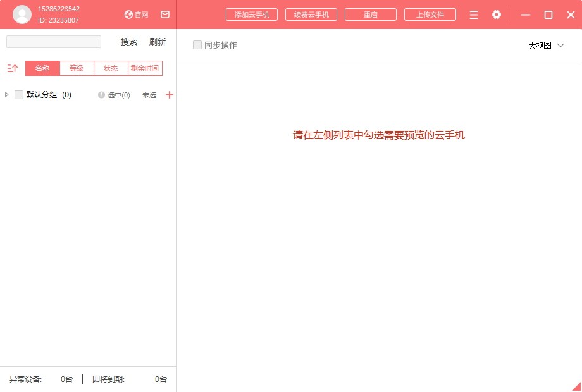Toggle the sort order arrow icon

[12, 68]
